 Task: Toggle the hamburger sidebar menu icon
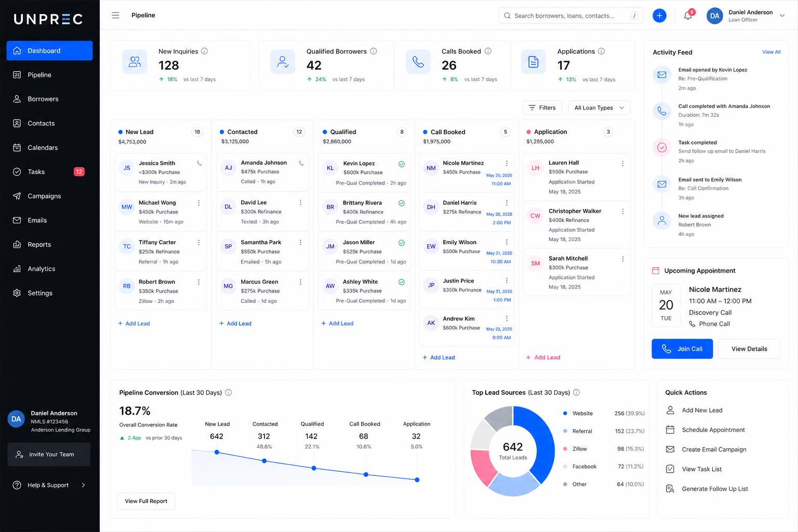(115, 15)
